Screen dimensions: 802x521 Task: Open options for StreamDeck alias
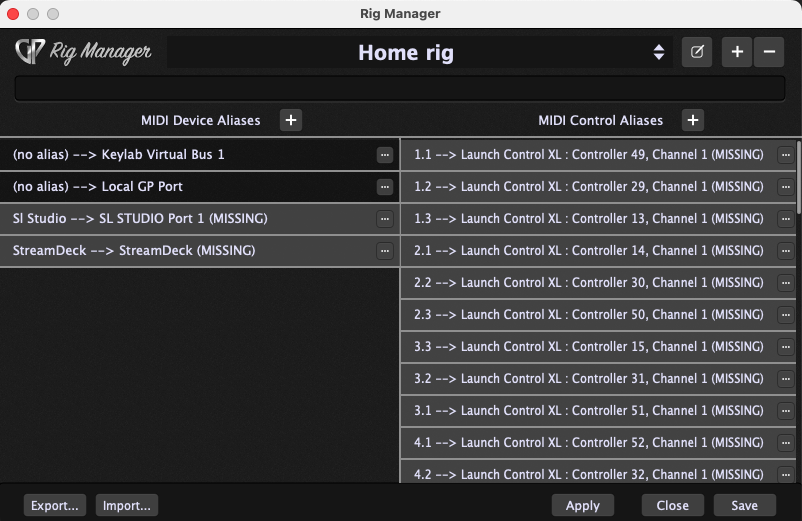coord(385,251)
